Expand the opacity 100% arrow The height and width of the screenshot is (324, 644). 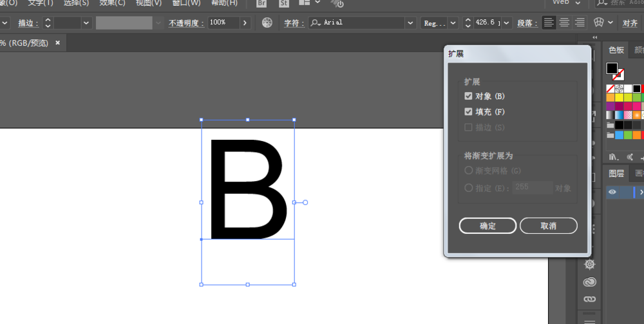(245, 23)
